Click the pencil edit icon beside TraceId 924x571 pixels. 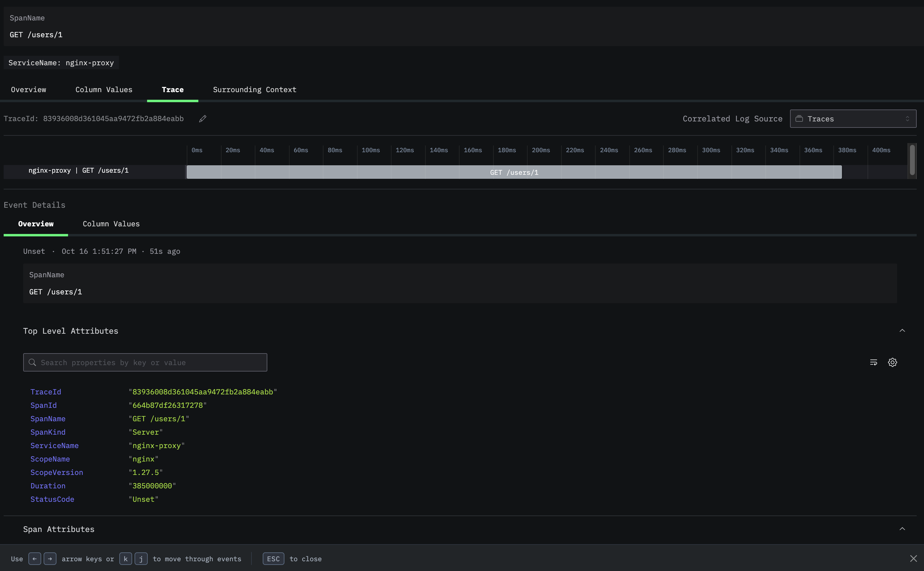point(203,119)
